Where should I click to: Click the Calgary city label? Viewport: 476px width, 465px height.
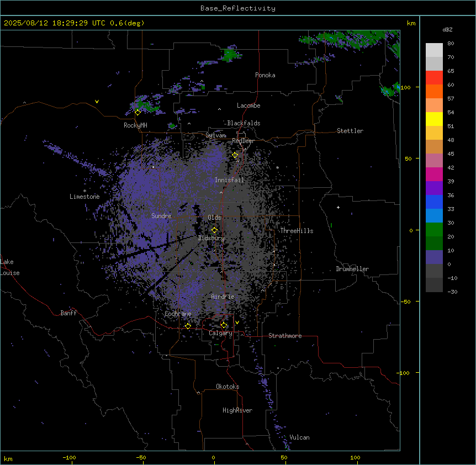point(220,333)
